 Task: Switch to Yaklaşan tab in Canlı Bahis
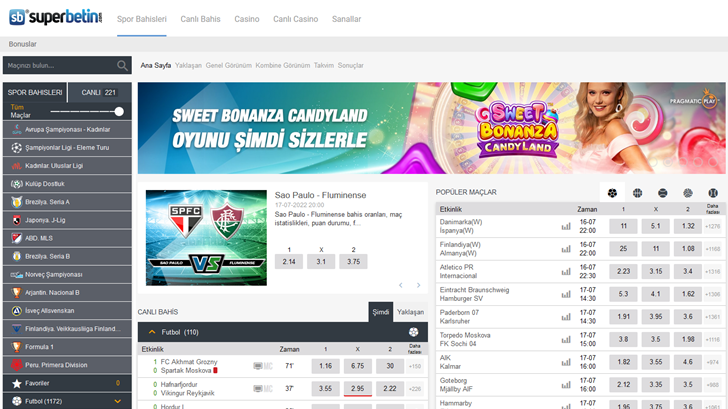pyautogui.click(x=410, y=312)
